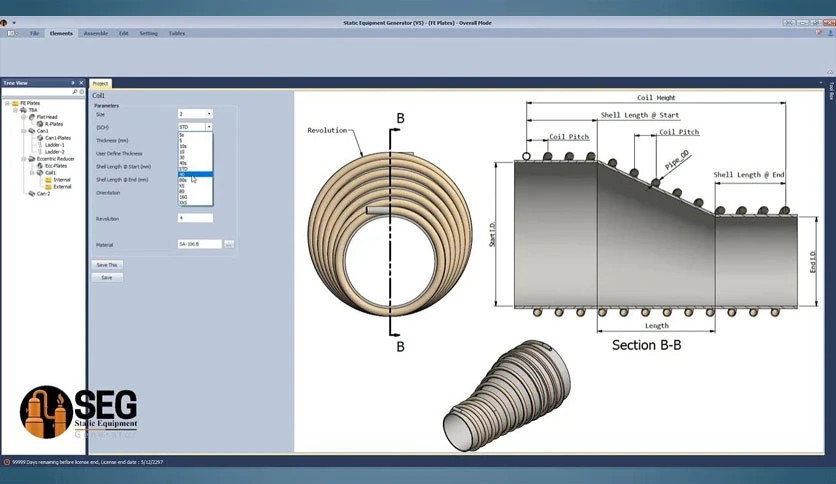This screenshot has height=484, width=836.
Task: Select the R-Plates item icon
Action: click(40, 124)
